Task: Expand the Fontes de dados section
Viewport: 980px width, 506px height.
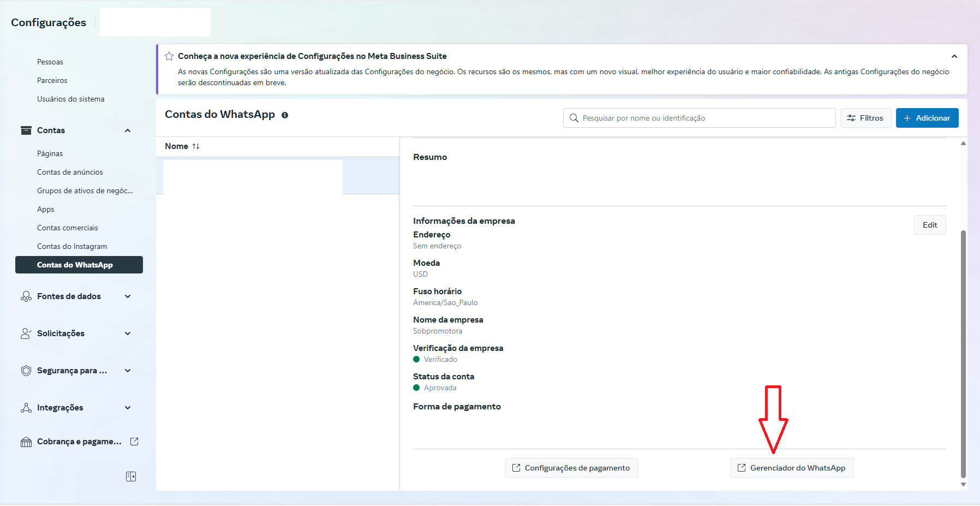Action: [x=128, y=296]
